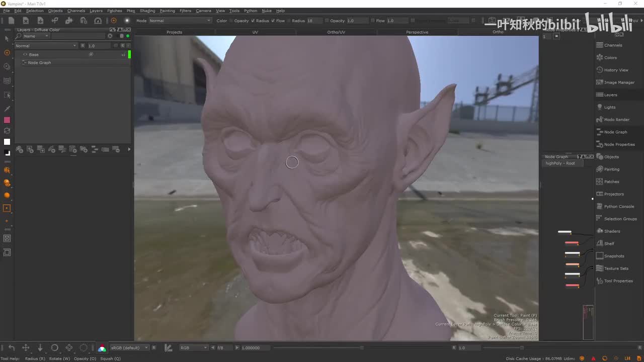
Task: Click the pink foreground color swatch
Action: pyautogui.click(x=7, y=120)
